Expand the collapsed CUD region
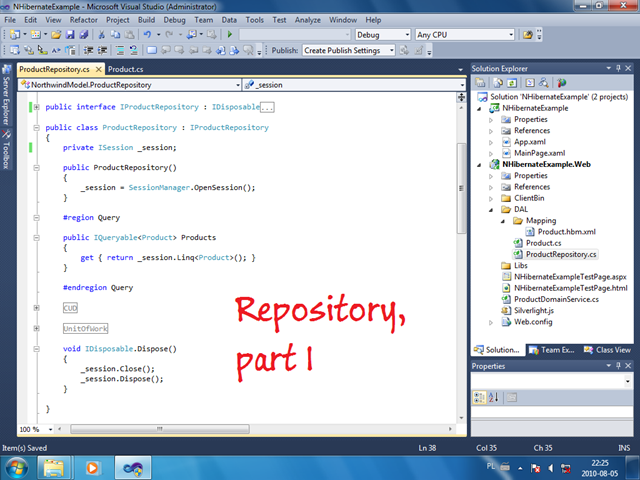This screenshot has width=640, height=480. click(x=36, y=308)
